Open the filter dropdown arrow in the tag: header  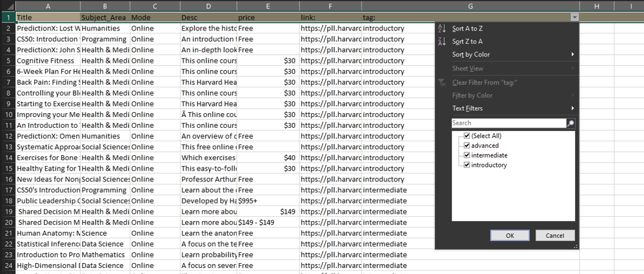tap(574, 18)
